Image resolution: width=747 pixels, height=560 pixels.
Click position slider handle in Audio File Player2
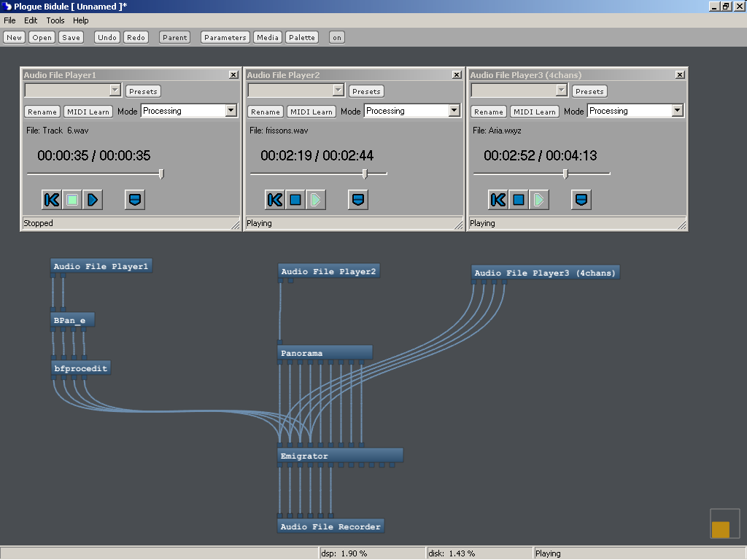(x=365, y=174)
